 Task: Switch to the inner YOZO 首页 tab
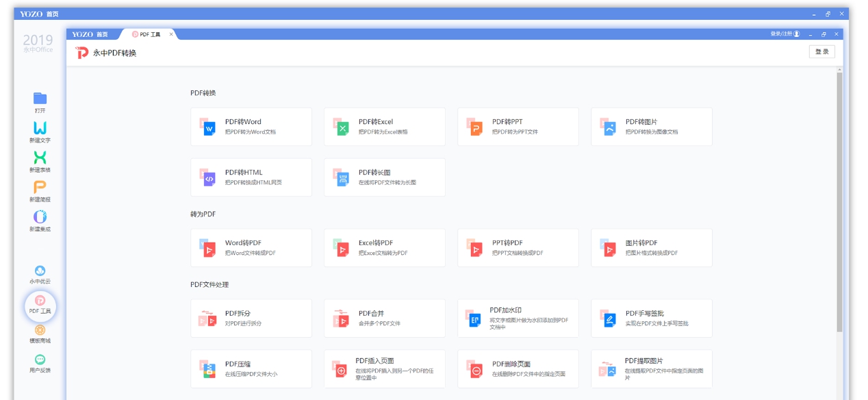point(90,34)
